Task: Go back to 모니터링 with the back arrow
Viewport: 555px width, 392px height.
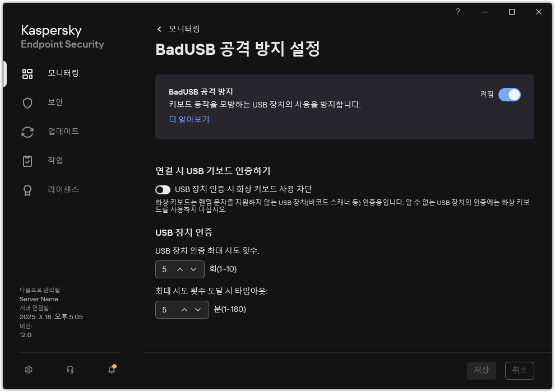Action: click(160, 29)
